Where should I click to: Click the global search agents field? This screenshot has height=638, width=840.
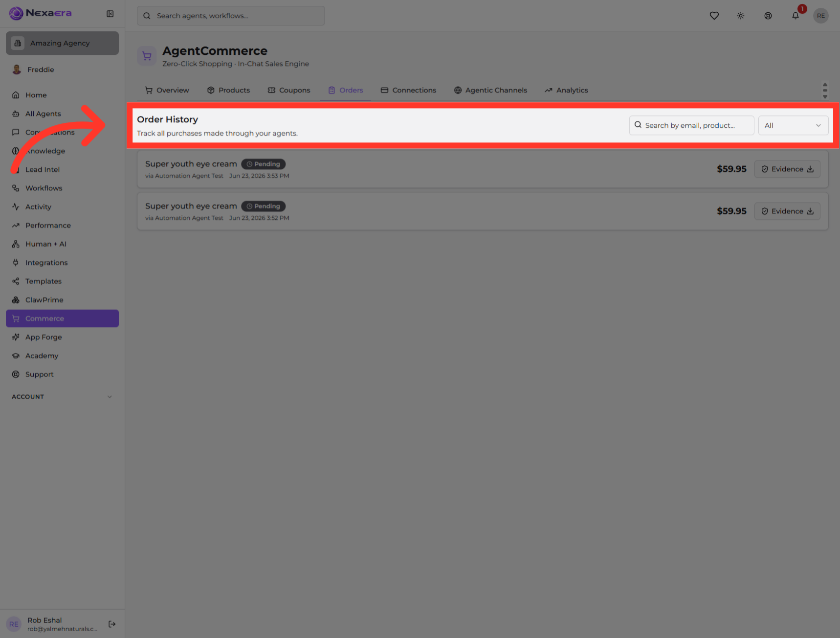pyautogui.click(x=231, y=16)
